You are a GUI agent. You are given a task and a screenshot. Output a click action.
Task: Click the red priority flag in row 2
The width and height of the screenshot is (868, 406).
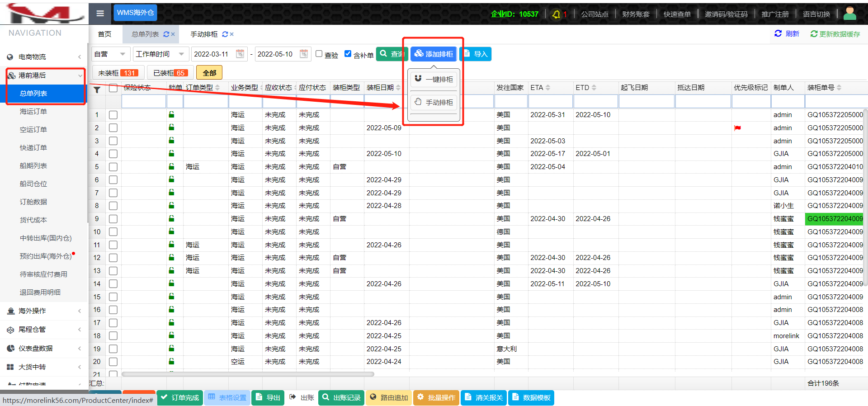[737, 128]
